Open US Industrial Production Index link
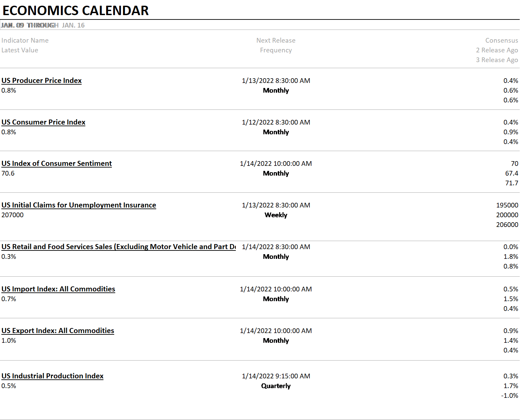Viewport: 520px width, 420px height. (x=52, y=376)
